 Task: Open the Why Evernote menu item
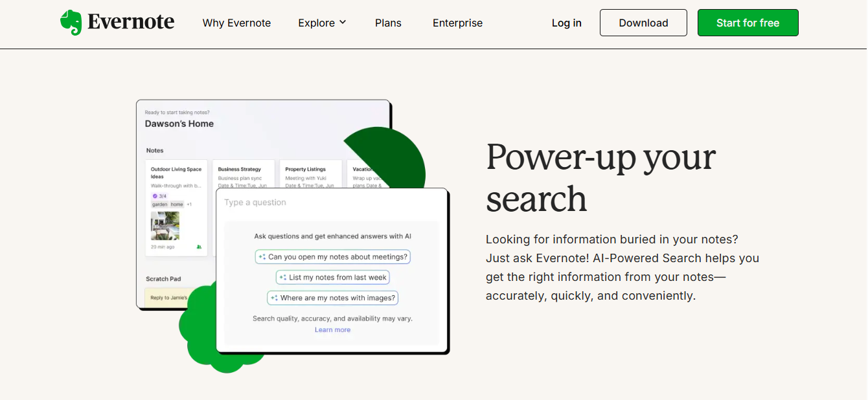pyautogui.click(x=236, y=23)
